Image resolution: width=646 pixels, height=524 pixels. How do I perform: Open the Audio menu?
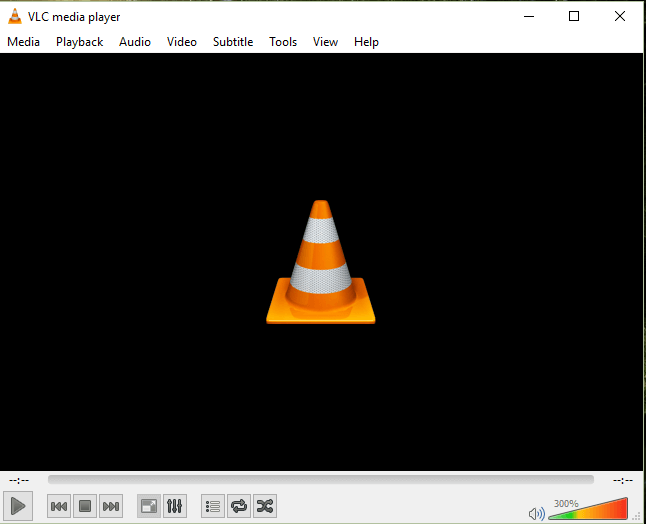pyautogui.click(x=135, y=42)
